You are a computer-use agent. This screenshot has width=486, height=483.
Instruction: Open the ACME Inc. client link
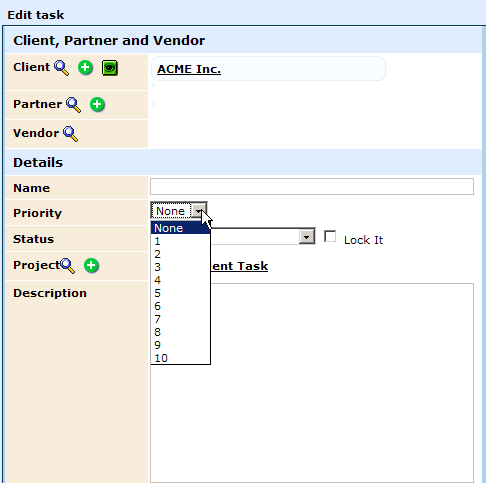click(x=189, y=69)
